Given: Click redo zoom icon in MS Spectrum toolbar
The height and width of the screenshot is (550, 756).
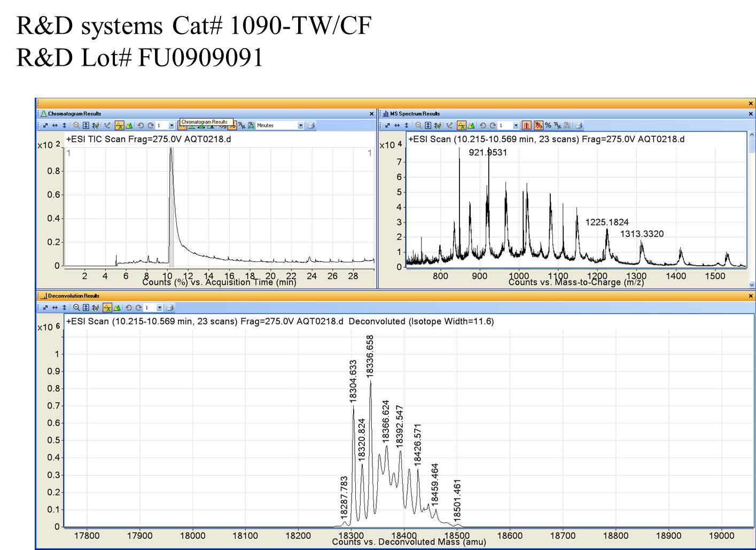Looking at the screenshot, I should pyautogui.click(x=493, y=126).
